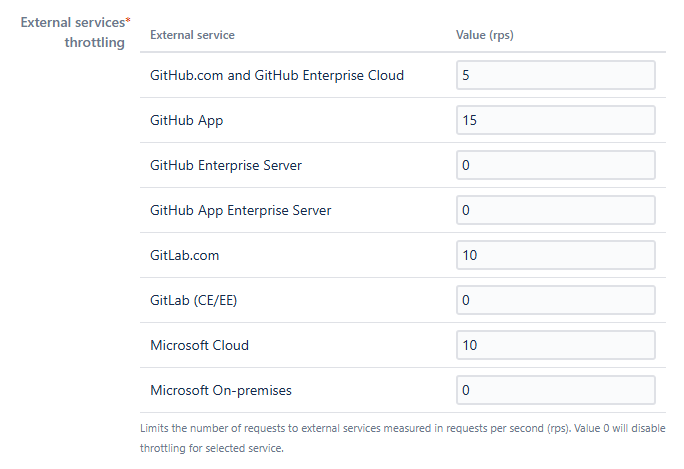
Task: Select the Microsoft On-premises value field
Action: coord(556,390)
